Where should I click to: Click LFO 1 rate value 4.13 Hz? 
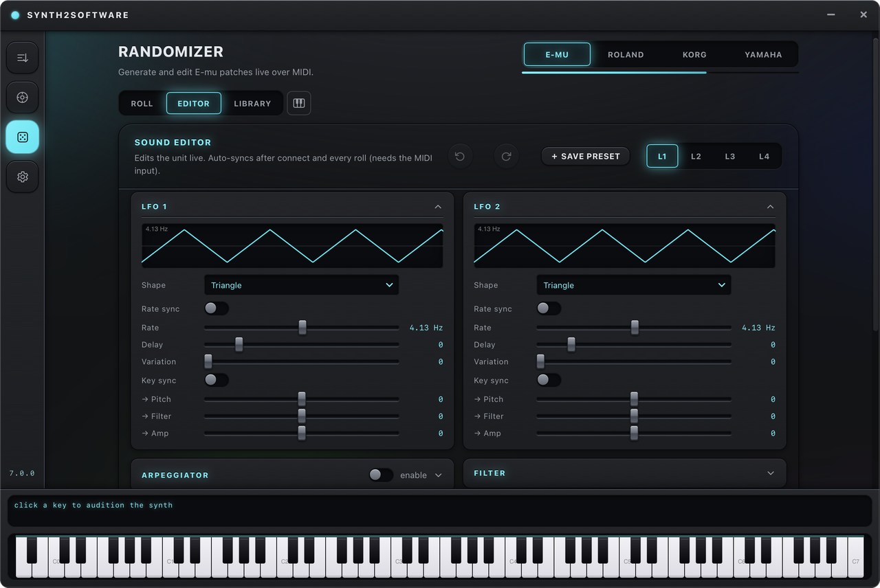click(426, 328)
